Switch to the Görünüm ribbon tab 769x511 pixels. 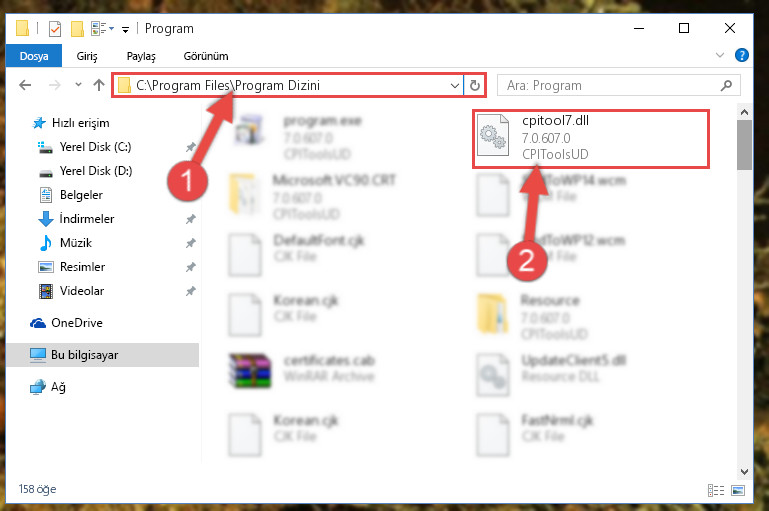pyautogui.click(x=206, y=56)
